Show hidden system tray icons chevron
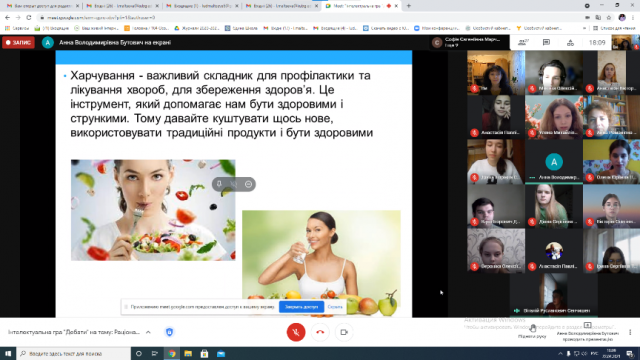640x360 pixels. (560, 353)
